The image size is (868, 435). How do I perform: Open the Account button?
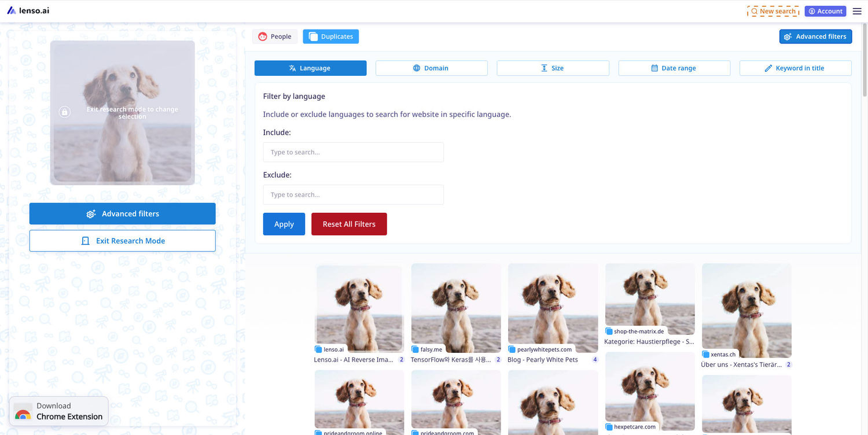point(826,11)
